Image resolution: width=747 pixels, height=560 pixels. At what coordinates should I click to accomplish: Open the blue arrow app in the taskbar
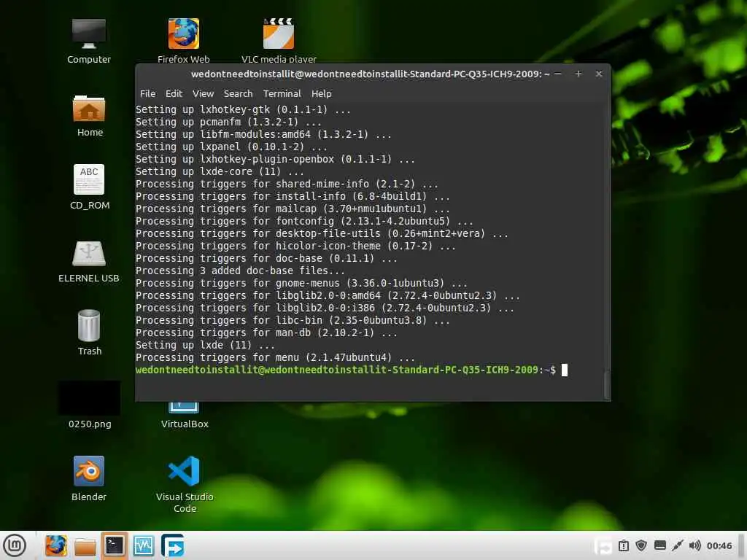click(172, 545)
